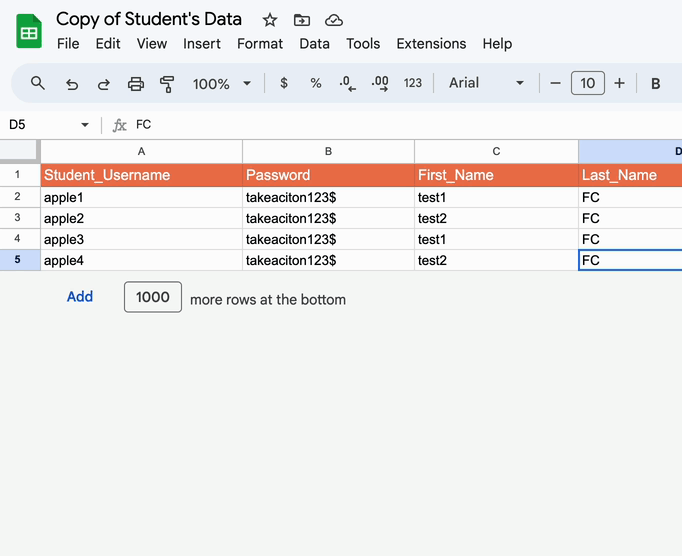Print the spreadsheet

coord(136,84)
